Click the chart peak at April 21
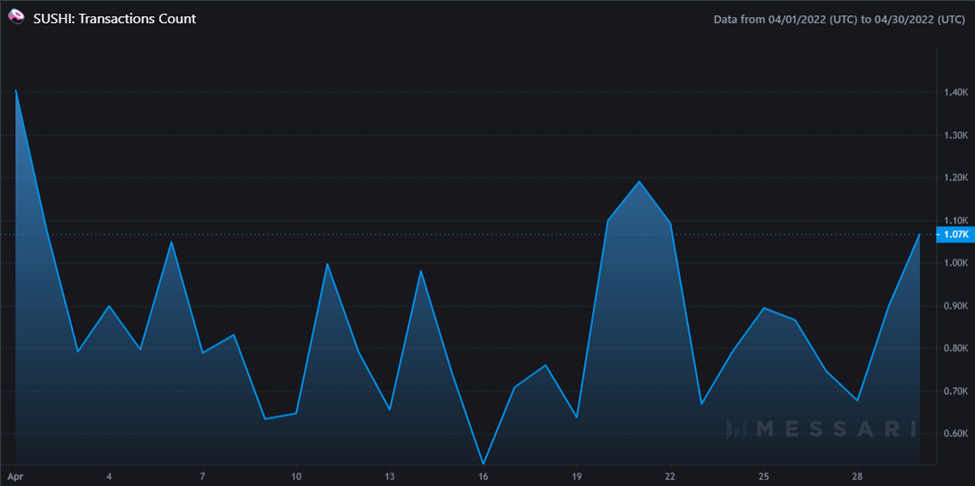This screenshot has width=975, height=486. (x=639, y=181)
